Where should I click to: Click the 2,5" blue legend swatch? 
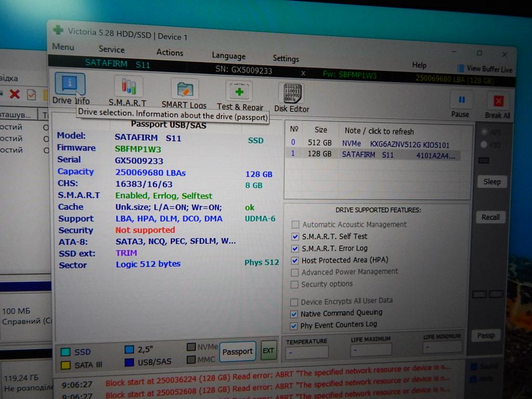coord(129,350)
